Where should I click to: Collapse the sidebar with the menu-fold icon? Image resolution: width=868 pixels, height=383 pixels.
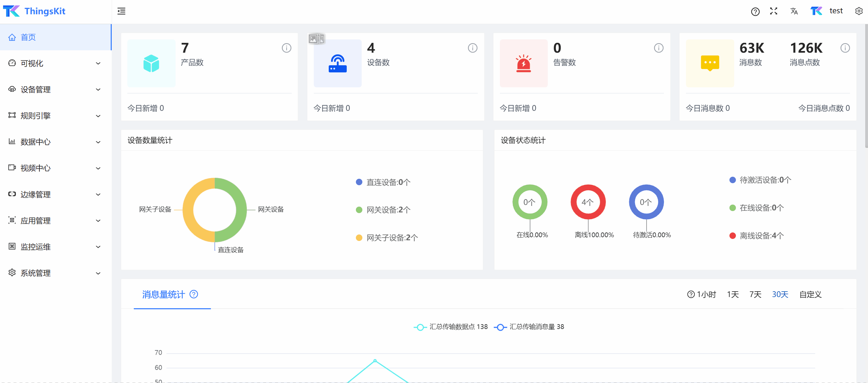pos(121,11)
